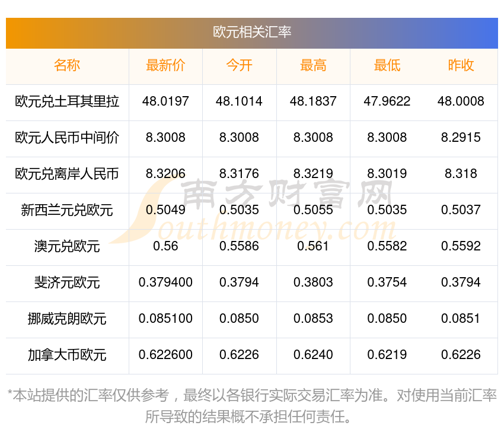The image size is (504, 435).
Task: Click the table title 欧元相关汇率
Action: 252,32
